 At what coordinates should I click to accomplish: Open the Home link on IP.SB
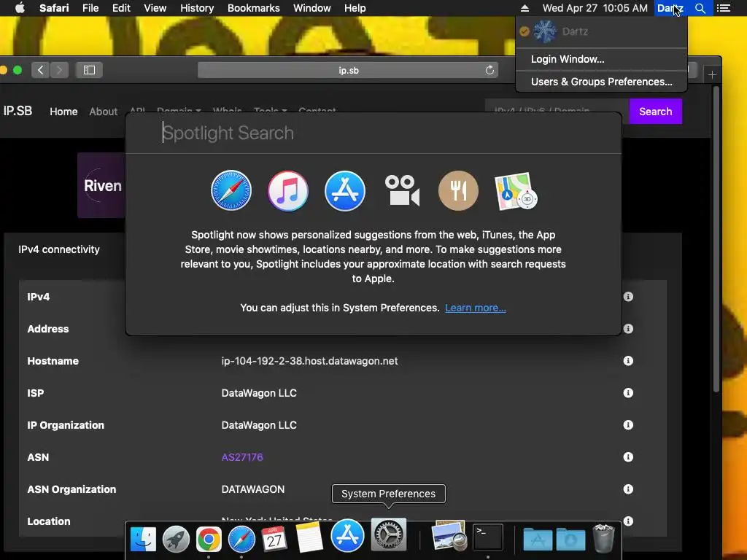pyautogui.click(x=63, y=112)
